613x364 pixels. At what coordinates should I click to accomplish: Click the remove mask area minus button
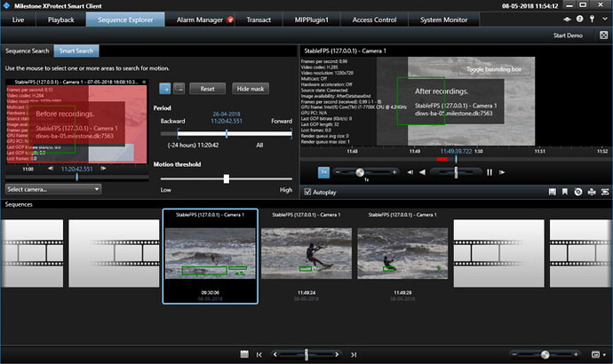tap(179, 89)
